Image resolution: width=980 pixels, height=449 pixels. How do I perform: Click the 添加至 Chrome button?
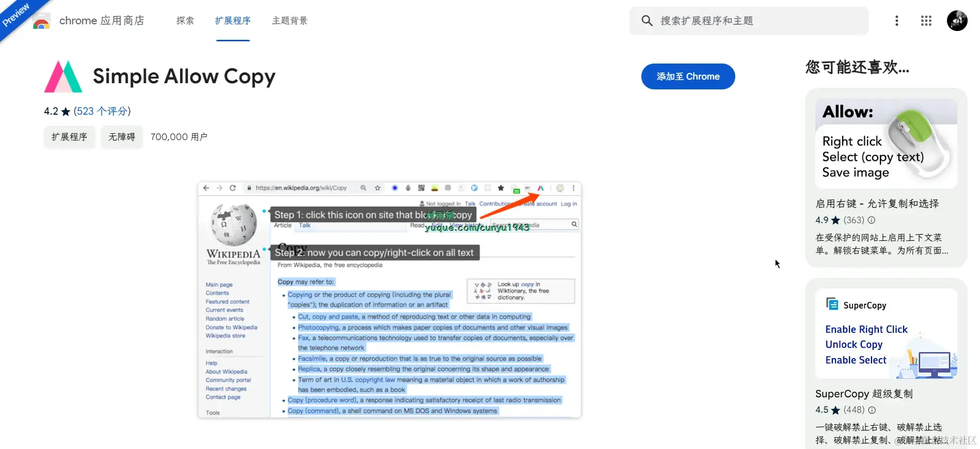point(688,76)
